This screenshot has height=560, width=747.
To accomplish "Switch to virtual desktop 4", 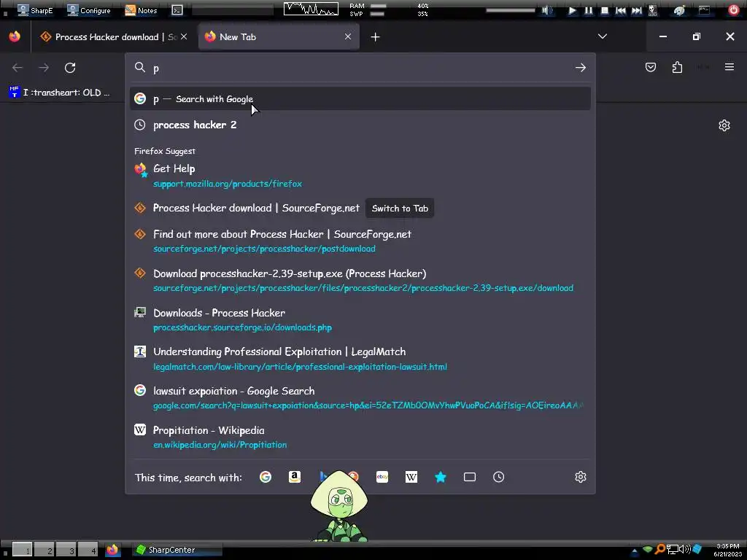I will pos(88,550).
